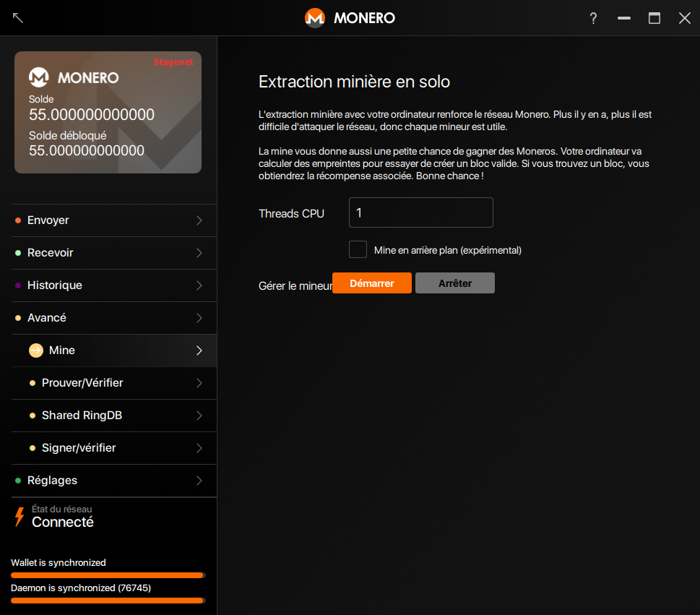This screenshot has width=700, height=615.
Task: Click the Monero balance card
Action: [x=108, y=112]
